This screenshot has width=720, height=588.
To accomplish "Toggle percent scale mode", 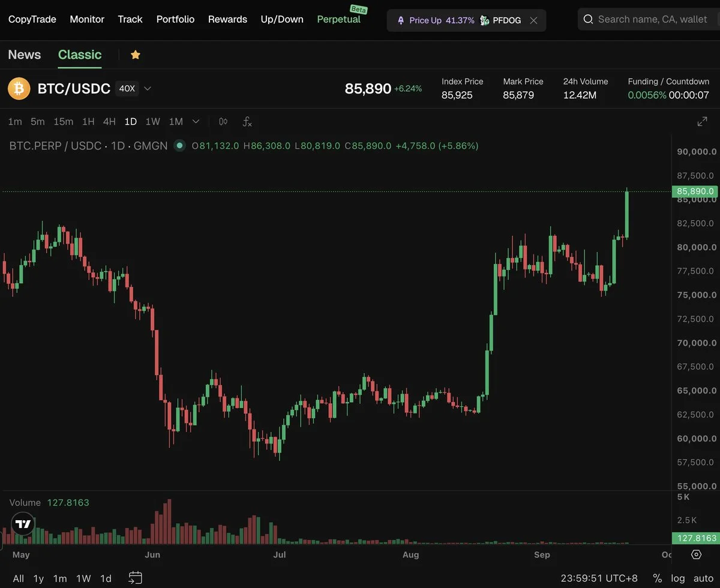I will 658,578.
